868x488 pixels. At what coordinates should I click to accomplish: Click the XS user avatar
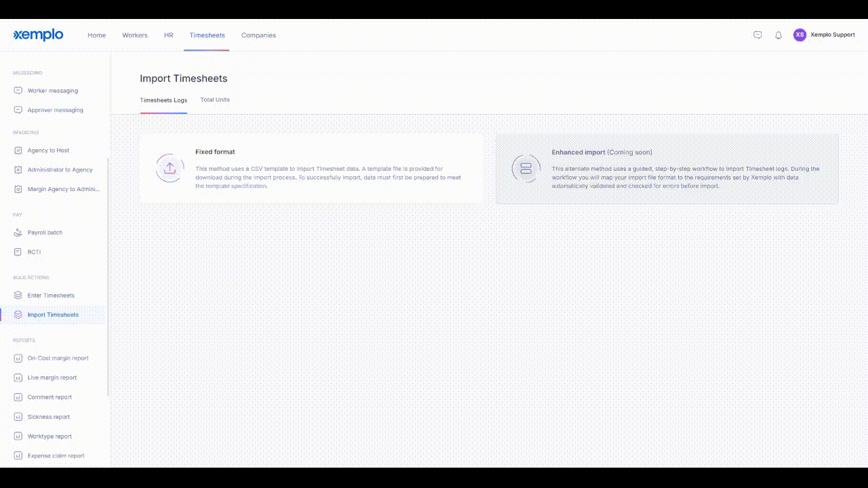800,35
